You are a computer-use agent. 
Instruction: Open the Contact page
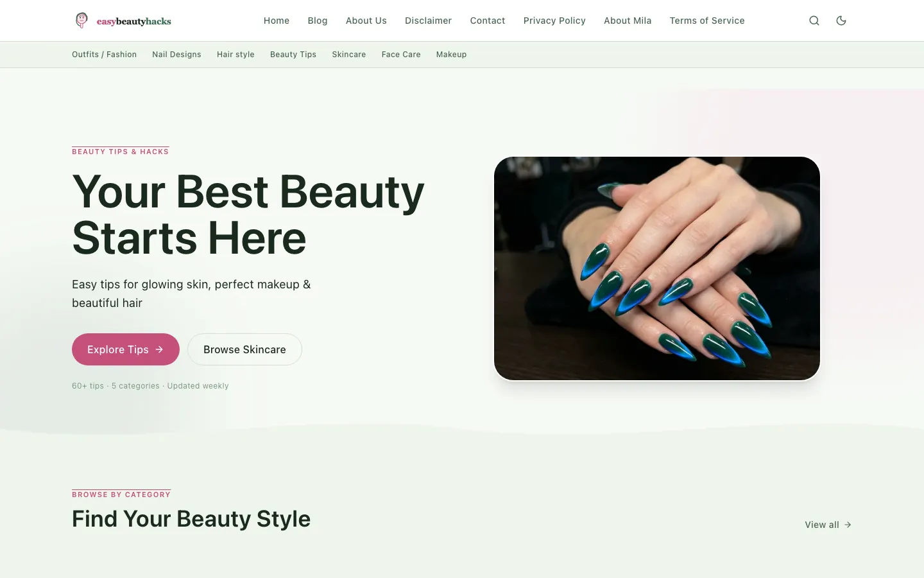[x=488, y=21]
